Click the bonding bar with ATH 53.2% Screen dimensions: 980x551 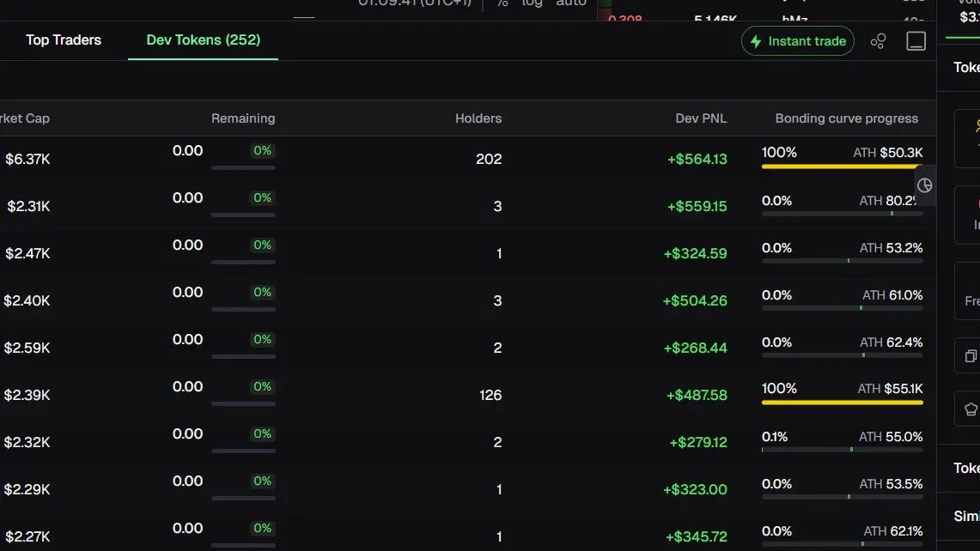842,261
